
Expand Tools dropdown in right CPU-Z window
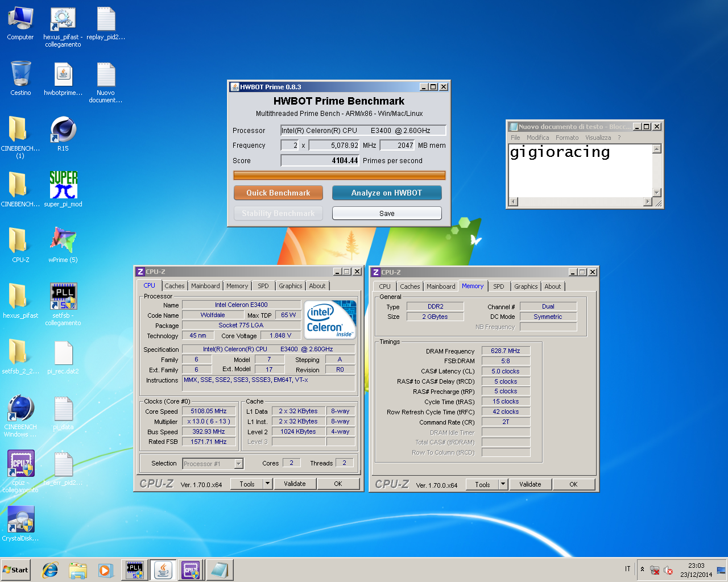coord(503,484)
